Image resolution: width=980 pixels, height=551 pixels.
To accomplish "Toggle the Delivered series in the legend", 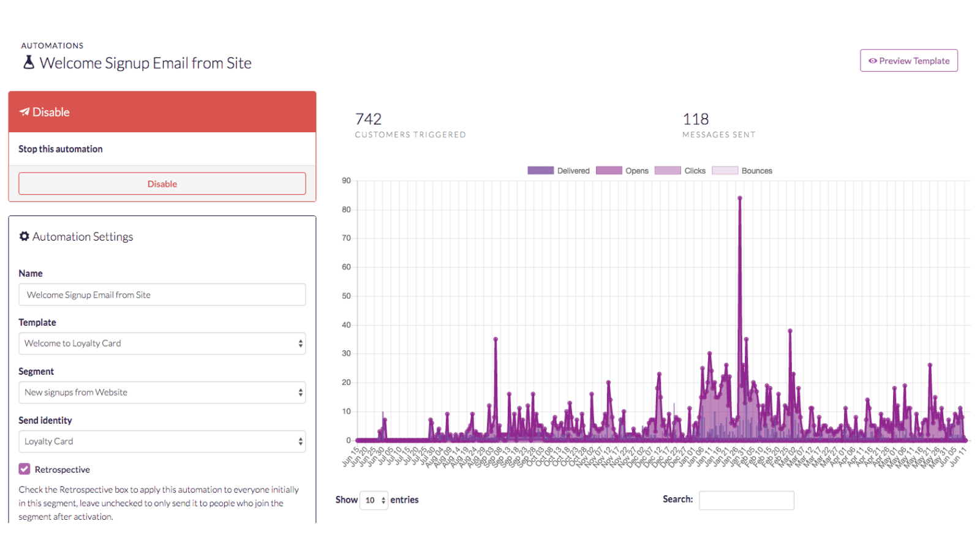I will [541, 171].
